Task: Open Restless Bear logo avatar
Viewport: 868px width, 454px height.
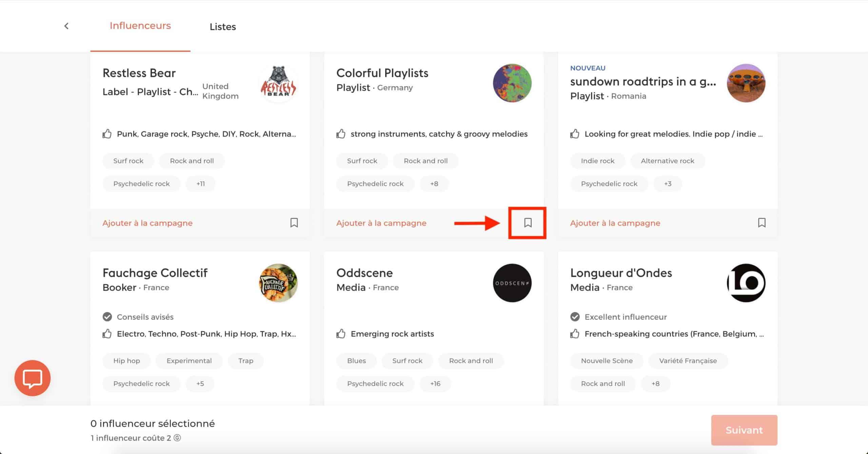Action: click(278, 83)
